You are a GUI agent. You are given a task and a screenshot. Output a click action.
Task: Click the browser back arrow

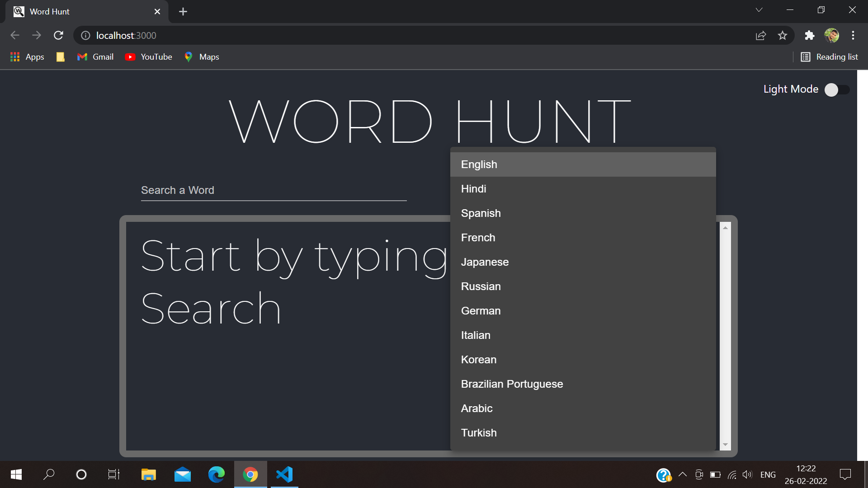15,35
